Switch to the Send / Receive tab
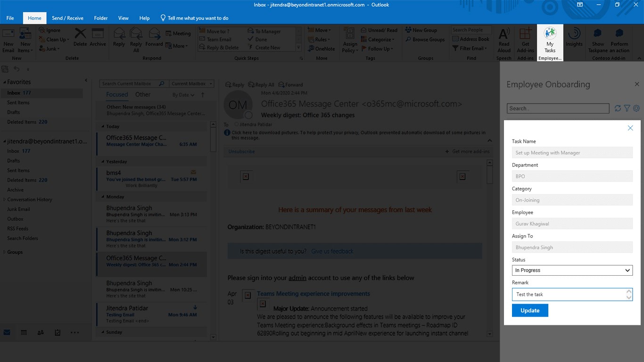This screenshot has height=362, width=644. click(x=67, y=18)
